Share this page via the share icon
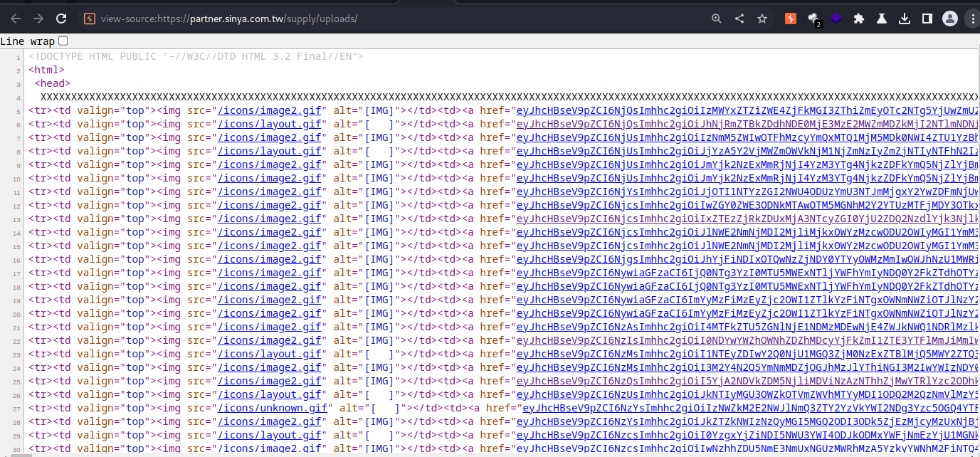 point(739,19)
